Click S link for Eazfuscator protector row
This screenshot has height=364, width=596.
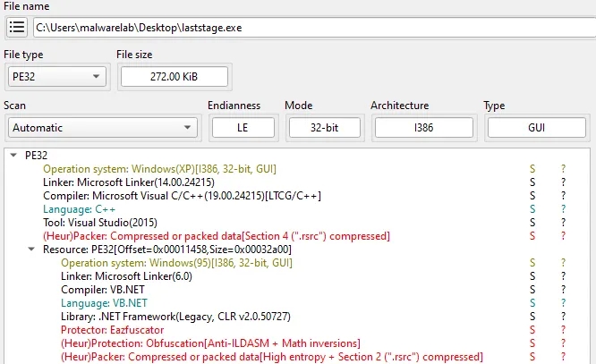(532, 330)
